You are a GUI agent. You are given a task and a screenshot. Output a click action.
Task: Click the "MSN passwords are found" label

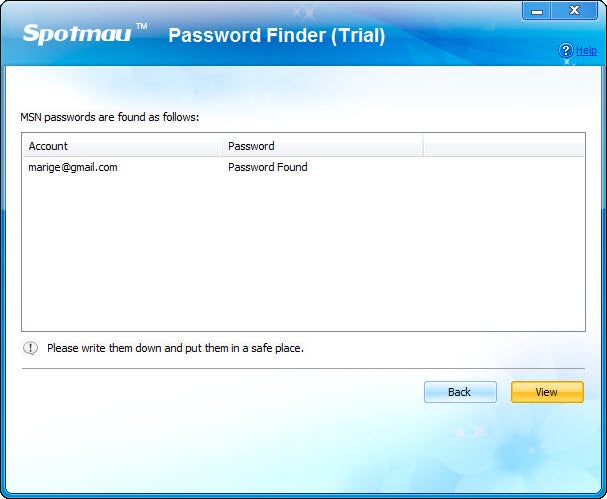tap(110, 117)
